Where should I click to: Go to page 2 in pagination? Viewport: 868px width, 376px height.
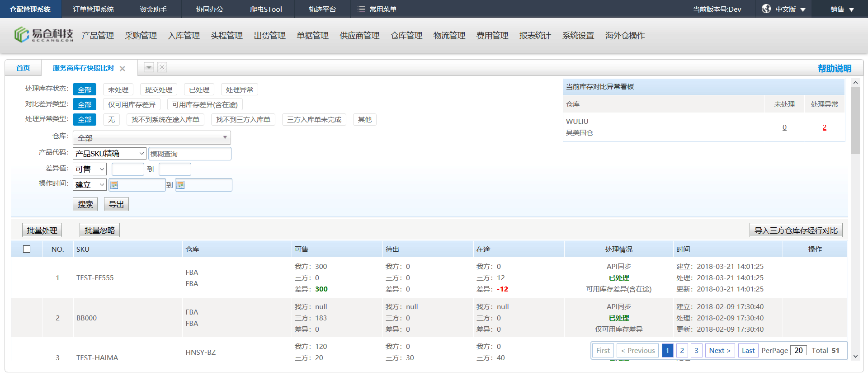click(x=682, y=351)
